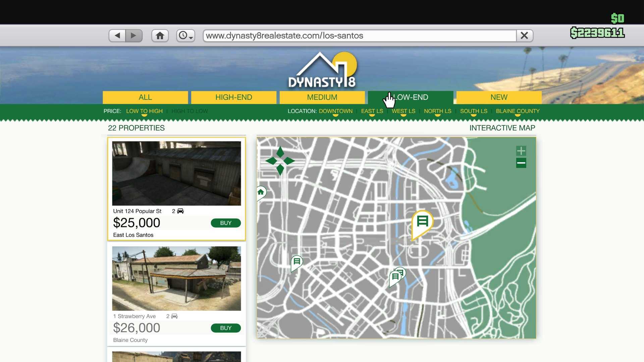Image resolution: width=644 pixels, height=362 pixels.
Task: Sort prices LOW TO HIGH
Action: click(144, 111)
